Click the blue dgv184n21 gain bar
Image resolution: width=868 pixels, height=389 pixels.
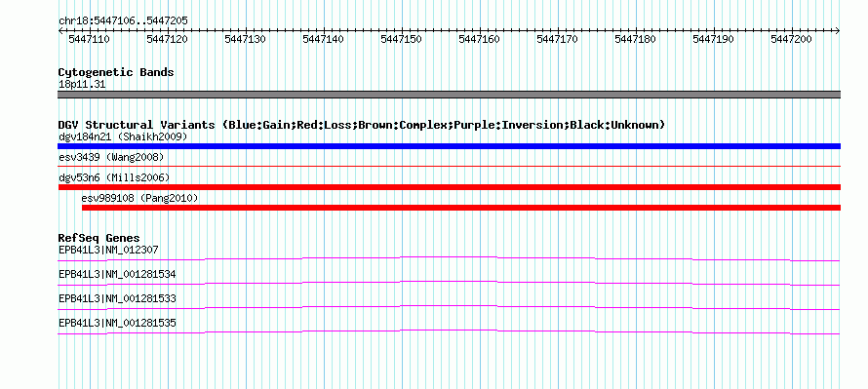point(449,146)
